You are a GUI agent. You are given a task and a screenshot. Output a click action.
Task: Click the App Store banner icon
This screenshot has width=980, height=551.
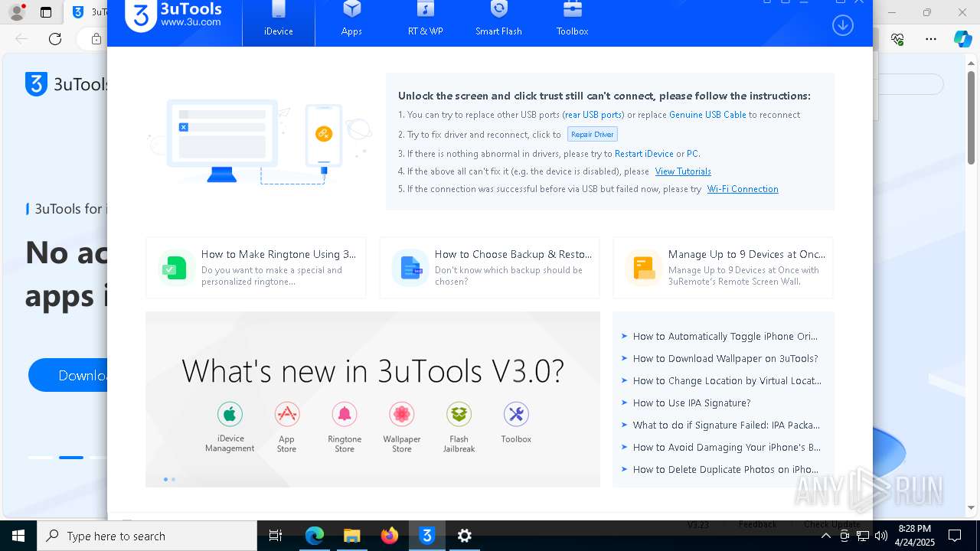tap(286, 414)
